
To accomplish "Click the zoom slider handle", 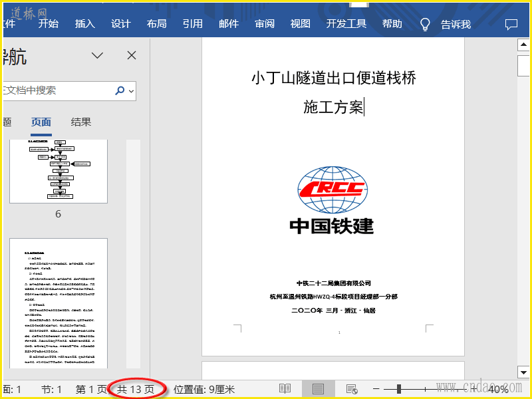I will 399,389.
